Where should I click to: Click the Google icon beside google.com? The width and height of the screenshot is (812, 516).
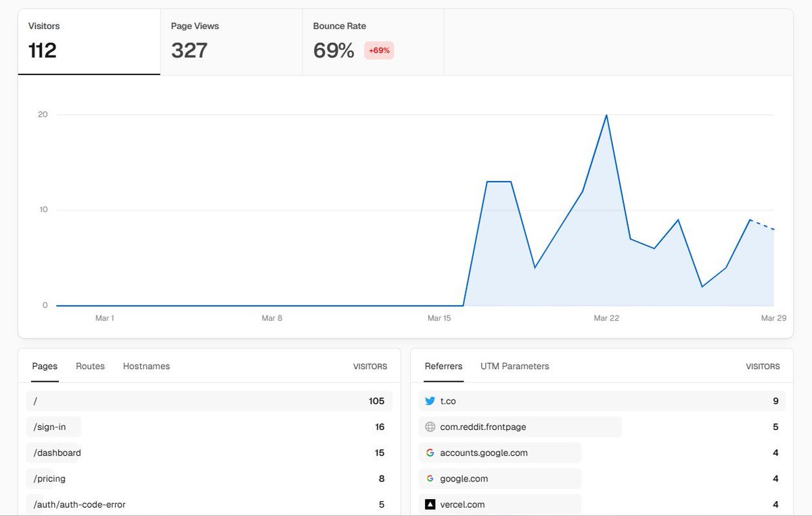point(430,478)
